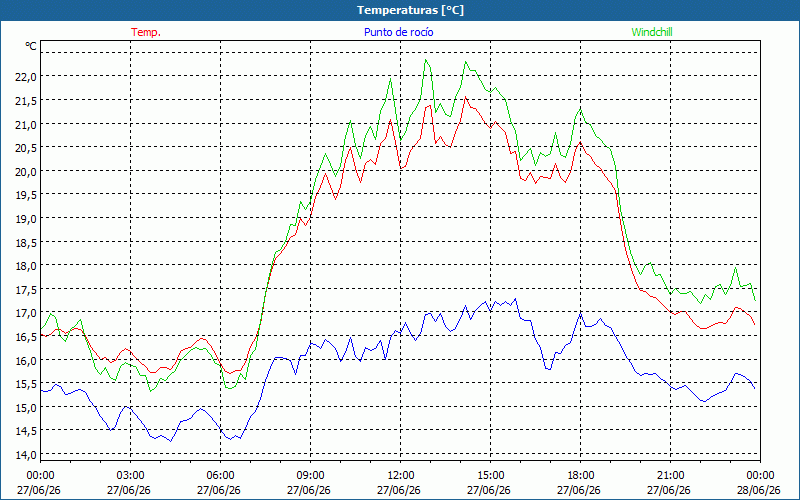This screenshot has width=800, height=500.
Task: Click the 28/06/26 date label
Action: 760,490
